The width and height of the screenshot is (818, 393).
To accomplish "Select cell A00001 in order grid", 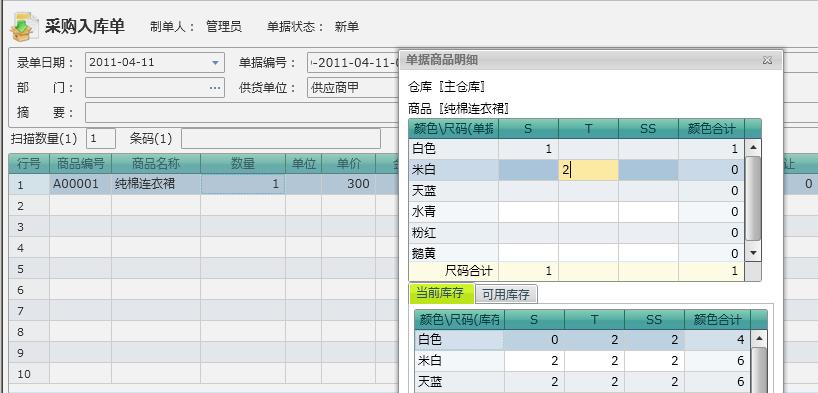I will coord(80,184).
